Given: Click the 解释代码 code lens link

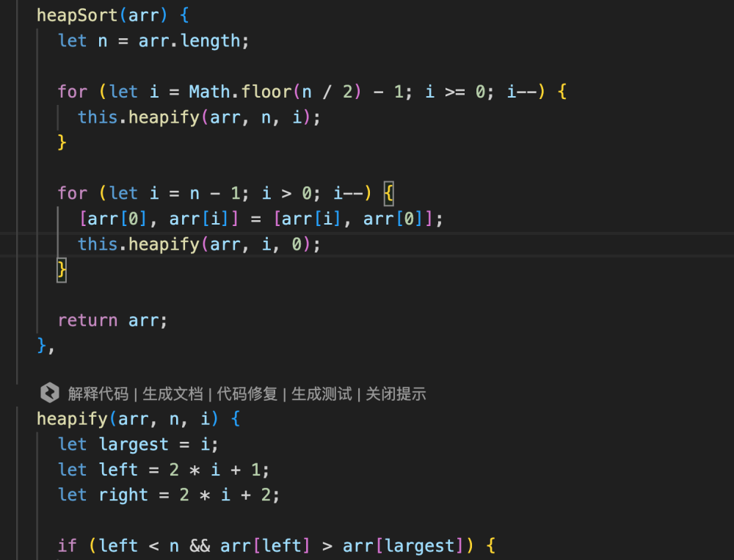Looking at the screenshot, I should [x=98, y=394].
